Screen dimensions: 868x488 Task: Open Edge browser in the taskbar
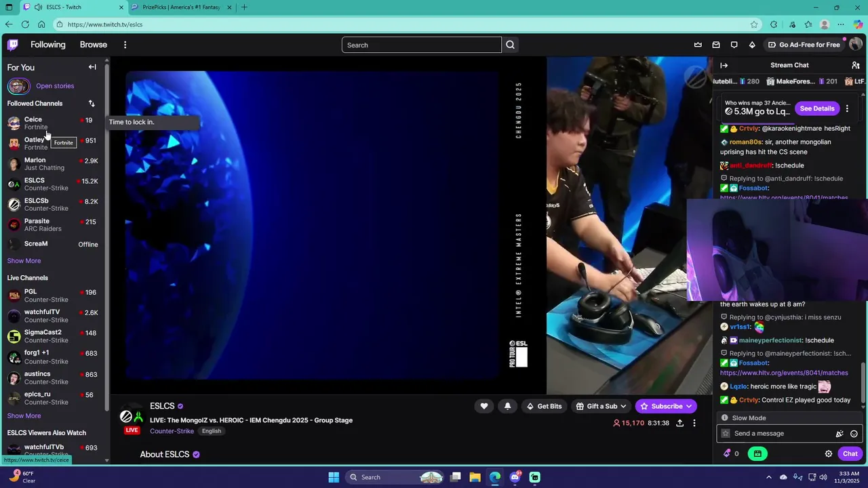point(495,477)
